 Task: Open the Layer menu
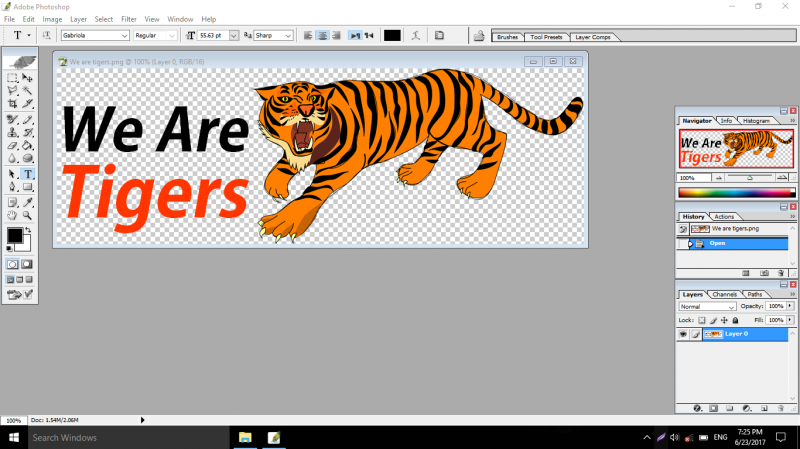pos(78,19)
